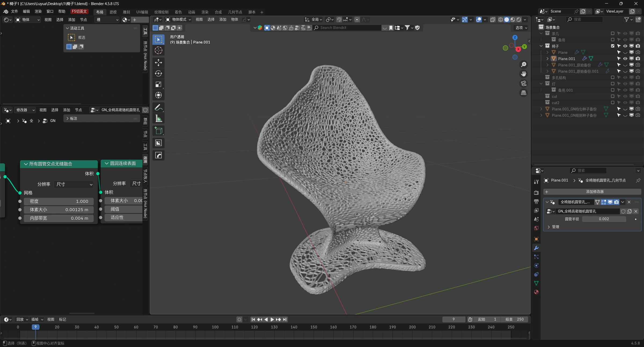
Task: Expand Plane.001 tree item in outliner
Action: pyautogui.click(x=547, y=58)
